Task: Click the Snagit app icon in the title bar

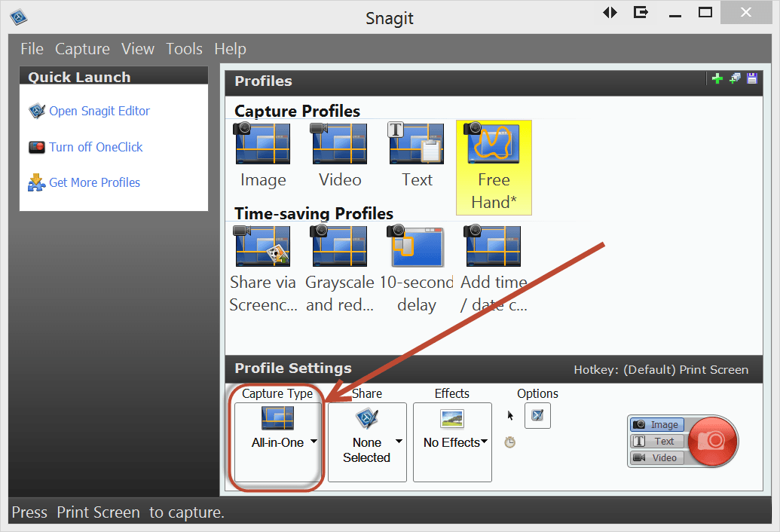Action: (x=18, y=17)
